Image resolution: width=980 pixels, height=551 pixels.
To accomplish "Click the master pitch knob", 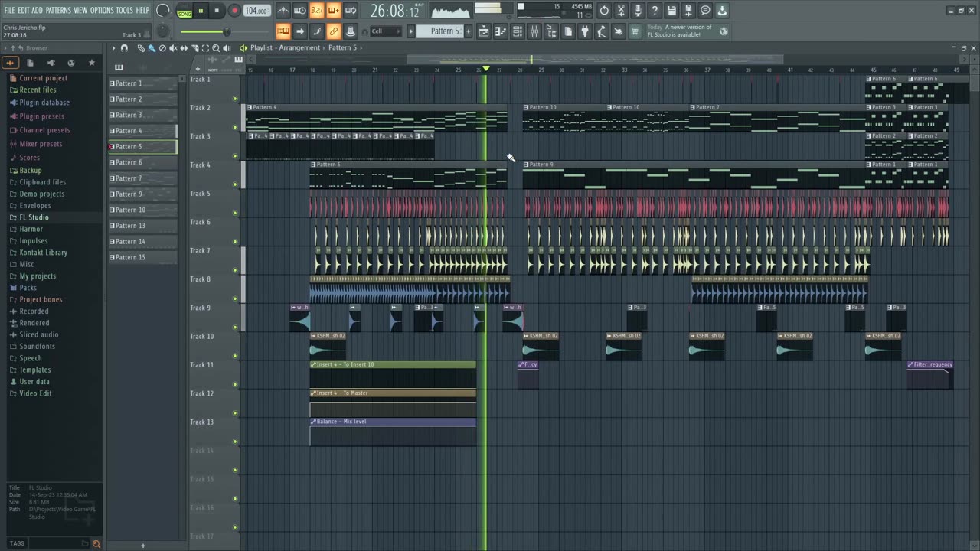I will [x=162, y=31].
